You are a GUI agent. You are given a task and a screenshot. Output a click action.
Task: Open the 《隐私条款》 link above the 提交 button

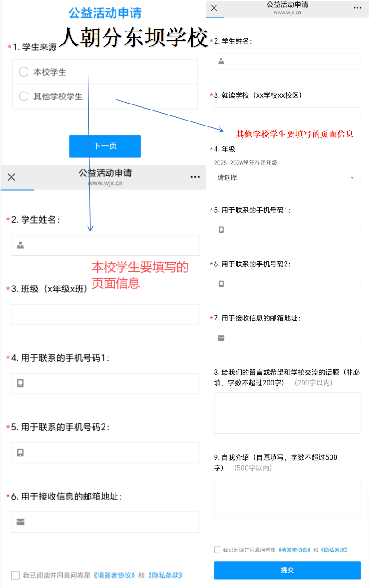[x=334, y=550]
